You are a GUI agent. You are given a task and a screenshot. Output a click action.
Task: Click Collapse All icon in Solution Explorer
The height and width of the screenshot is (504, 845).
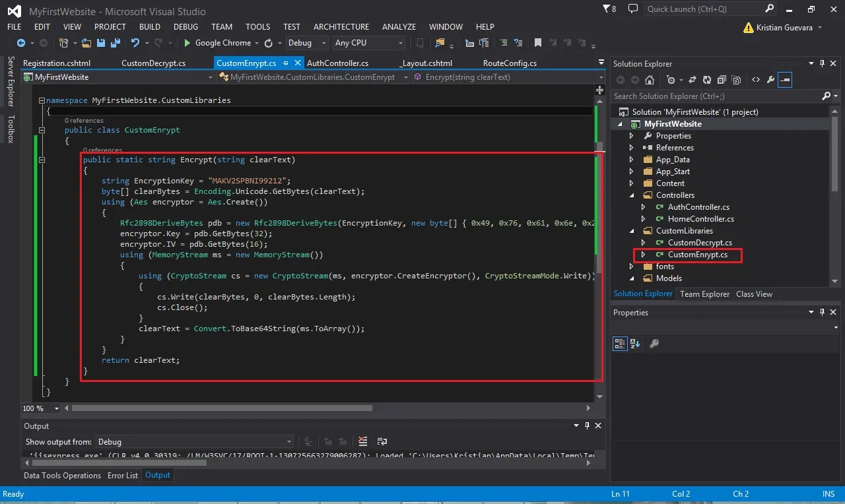coord(721,80)
